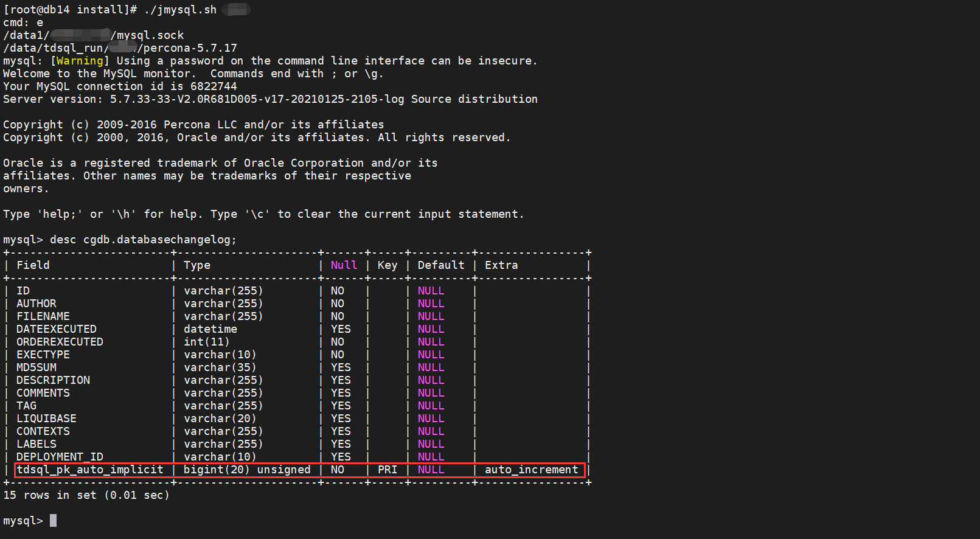
Task: Click the TAG field name
Action: pos(26,406)
